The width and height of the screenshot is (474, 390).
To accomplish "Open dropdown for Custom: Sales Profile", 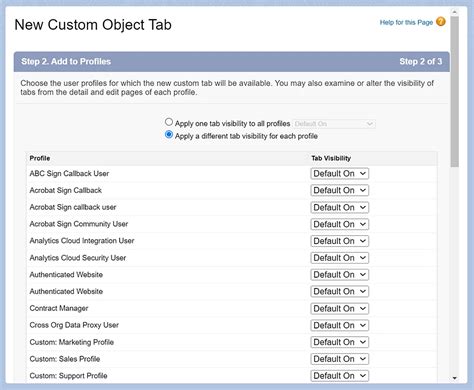I will click(x=339, y=359).
